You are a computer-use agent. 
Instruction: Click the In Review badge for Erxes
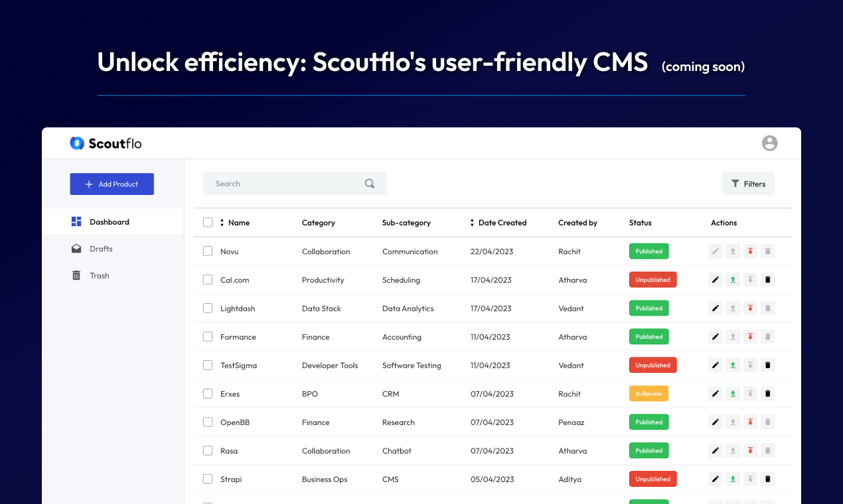tap(649, 394)
